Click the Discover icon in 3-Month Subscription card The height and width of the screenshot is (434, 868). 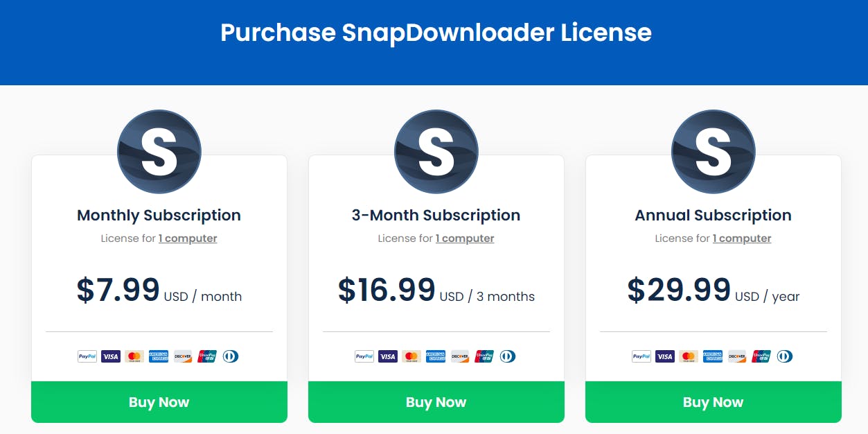click(x=460, y=356)
